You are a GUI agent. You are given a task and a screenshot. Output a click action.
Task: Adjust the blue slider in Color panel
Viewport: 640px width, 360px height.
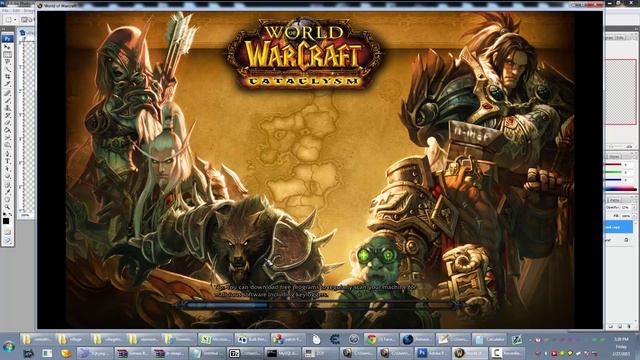pyautogui.click(x=613, y=179)
